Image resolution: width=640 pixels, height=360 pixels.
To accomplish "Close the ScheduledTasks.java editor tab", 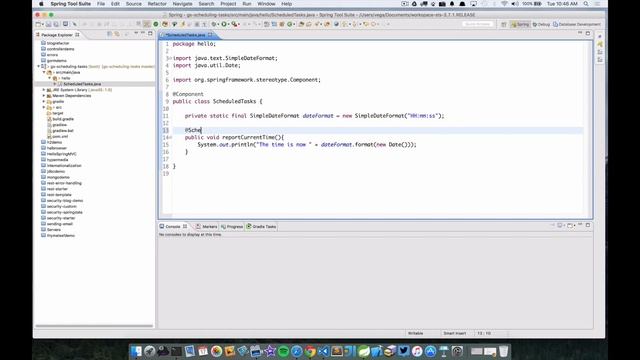I will tap(210, 35).
